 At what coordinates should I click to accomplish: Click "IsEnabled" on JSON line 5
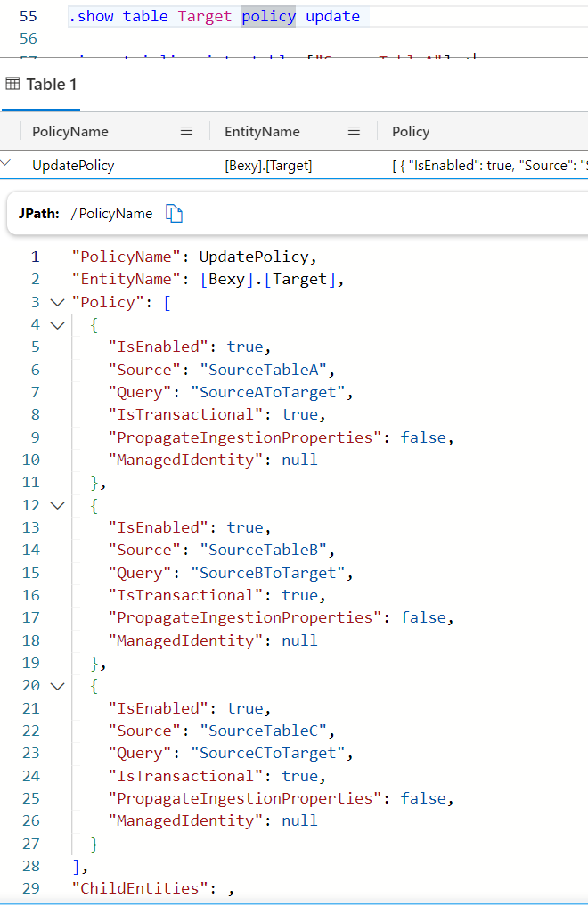point(159,347)
